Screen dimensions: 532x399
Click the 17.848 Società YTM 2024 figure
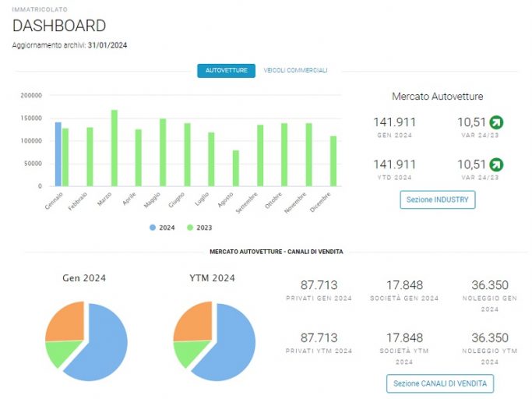[x=404, y=338]
